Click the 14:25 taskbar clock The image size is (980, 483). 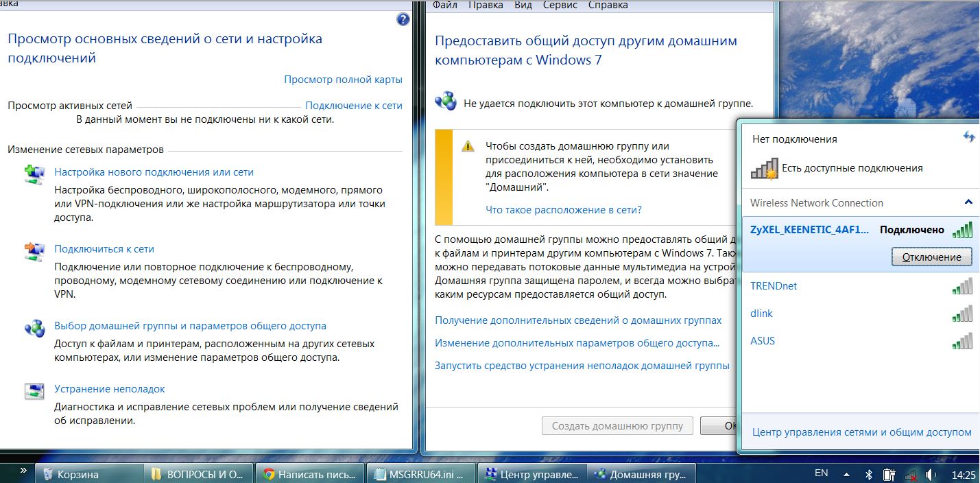pyautogui.click(x=964, y=474)
